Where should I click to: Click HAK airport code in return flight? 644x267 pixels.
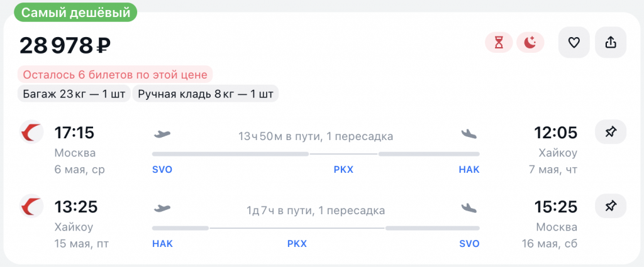162,243
